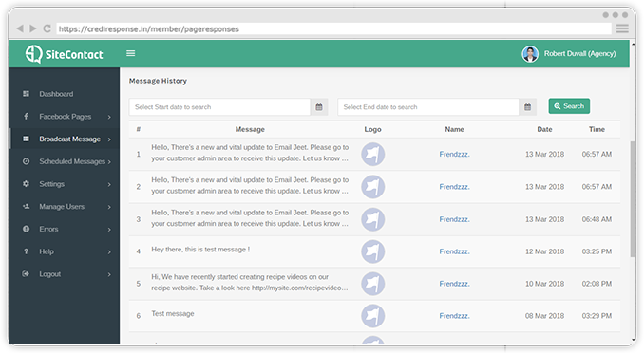Toggle the hamburger sidebar menu icon

[x=131, y=53]
